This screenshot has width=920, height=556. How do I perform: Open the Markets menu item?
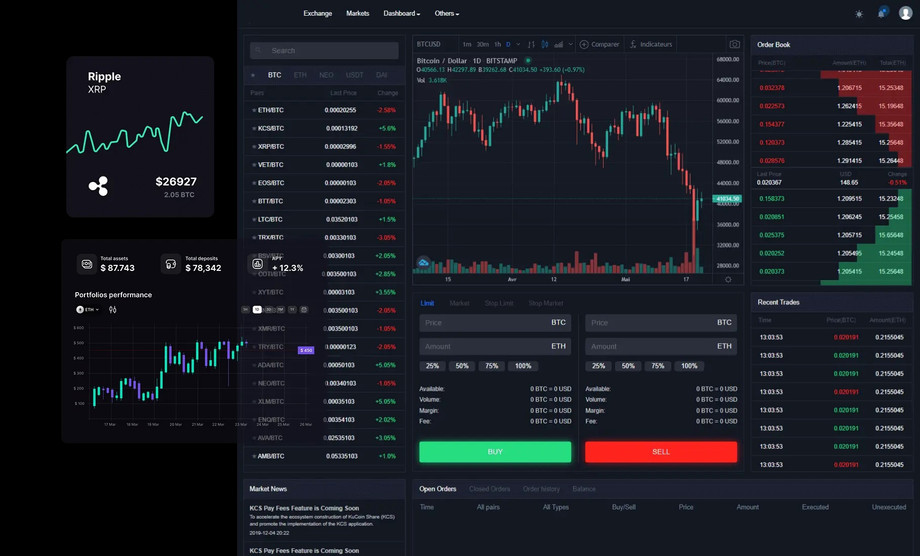[357, 14]
